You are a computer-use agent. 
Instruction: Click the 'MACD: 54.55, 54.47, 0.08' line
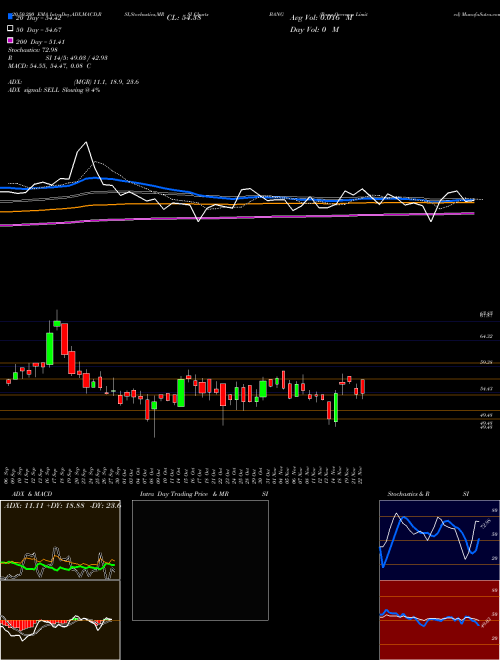(50, 66)
